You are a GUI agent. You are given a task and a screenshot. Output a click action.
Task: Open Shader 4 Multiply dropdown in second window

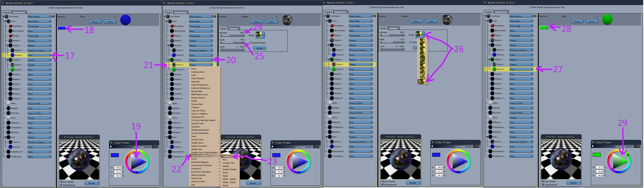(201, 60)
